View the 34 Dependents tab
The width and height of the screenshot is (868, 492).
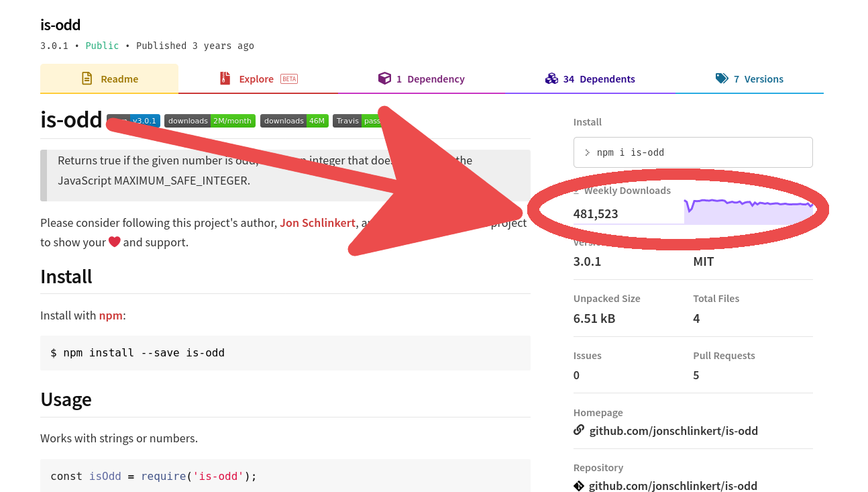[x=590, y=79]
